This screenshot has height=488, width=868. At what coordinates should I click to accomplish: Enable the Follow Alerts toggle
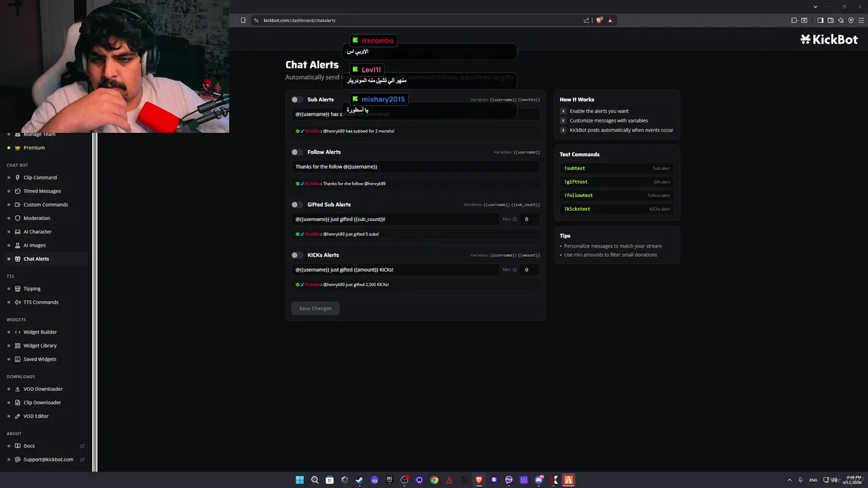296,152
